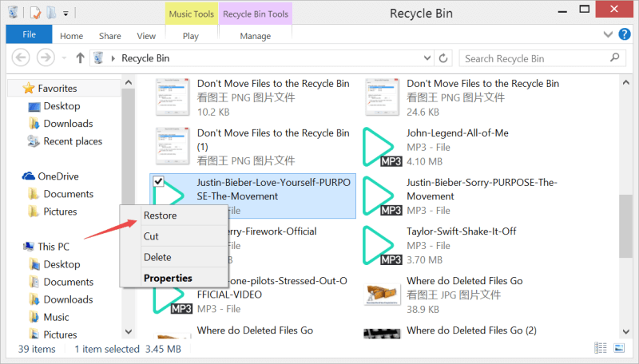The width and height of the screenshot is (639, 364).
Task: Open Pictures under This PC
Action: (x=60, y=334)
